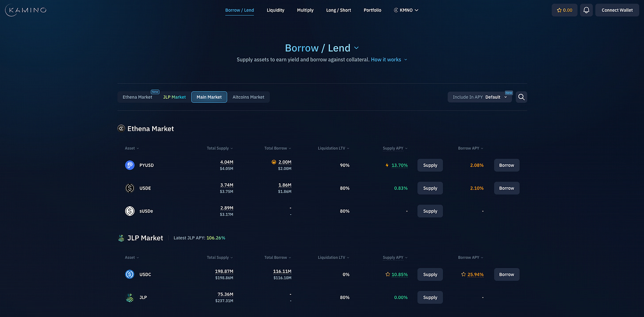Screen dimensions: 644x317
Task: Borrow PYUSD
Action: [x=506, y=165]
